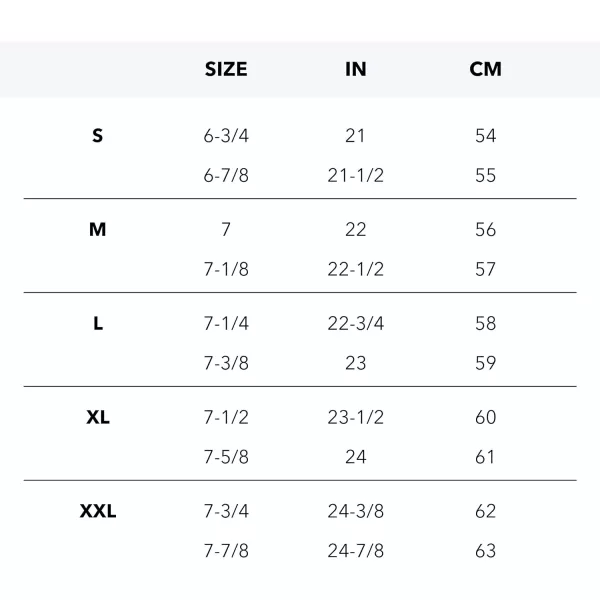Click the 24-3/8 inch value
Viewport: 600px width, 600px height.
(355, 512)
